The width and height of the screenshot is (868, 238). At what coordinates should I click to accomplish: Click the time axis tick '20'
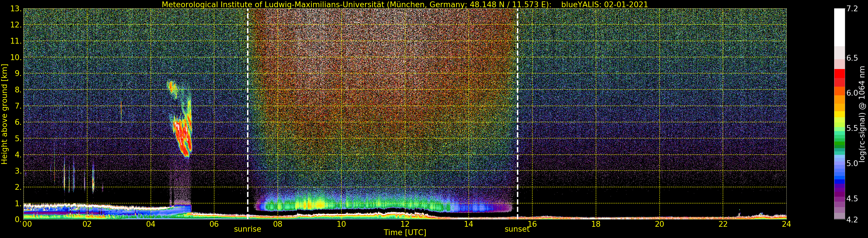pyautogui.click(x=659, y=224)
